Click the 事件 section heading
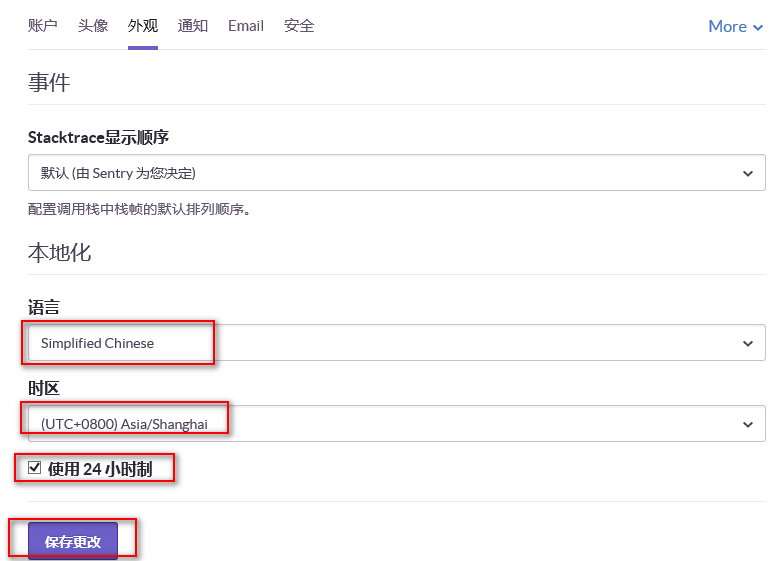Image resolution: width=783 pixels, height=561 pixels. (49, 82)
